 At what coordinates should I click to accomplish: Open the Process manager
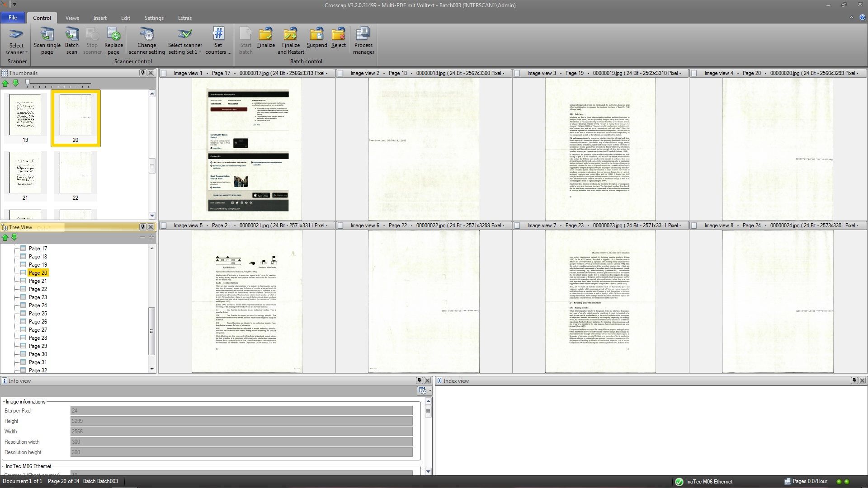pos(363,40)
